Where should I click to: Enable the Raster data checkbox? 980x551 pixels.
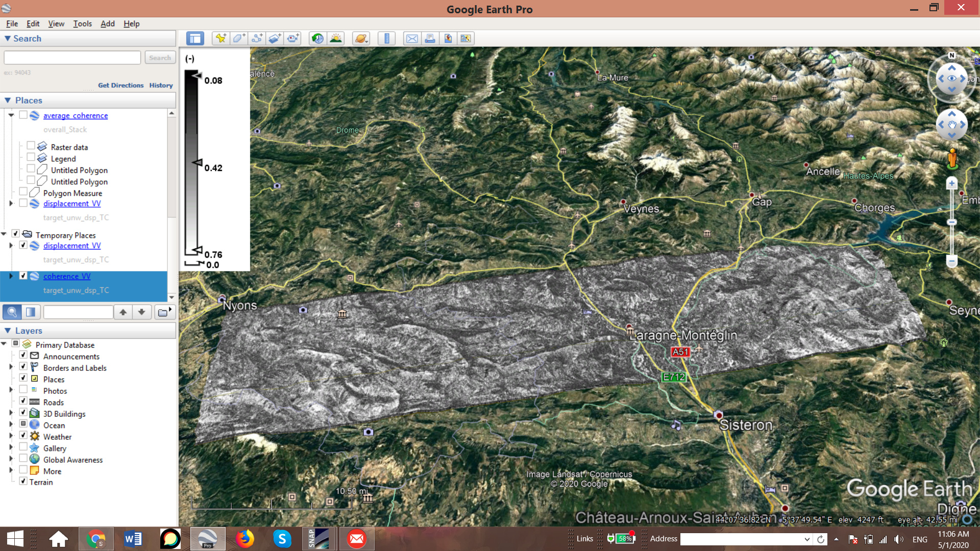(x=31, y=146)
